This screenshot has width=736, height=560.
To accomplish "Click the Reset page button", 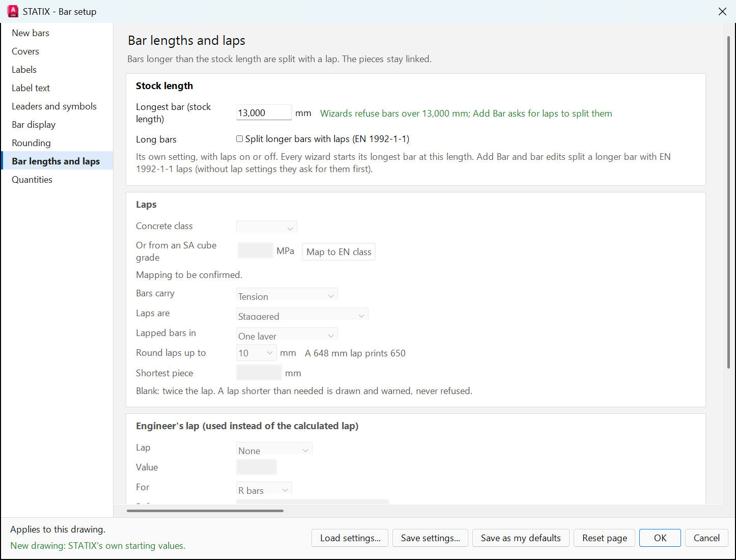I will [605, 538].
